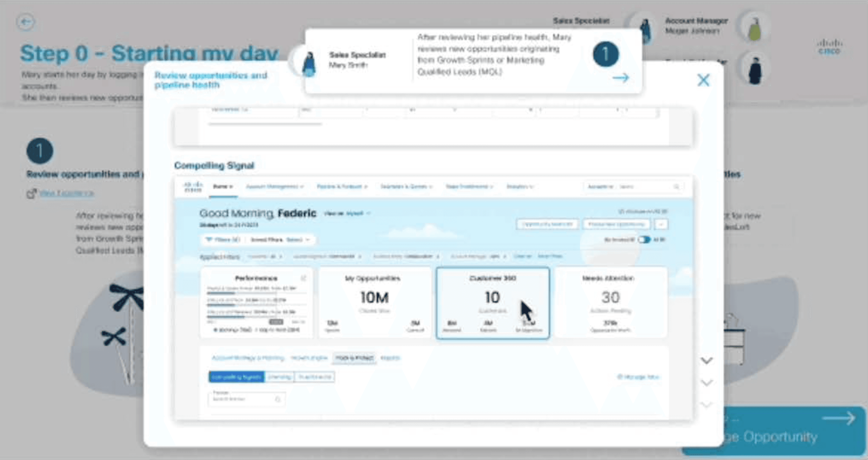Open the small dropdown button beside Create new opportunity
Viewport: 868px width, 460px height.
pos(661,224)
